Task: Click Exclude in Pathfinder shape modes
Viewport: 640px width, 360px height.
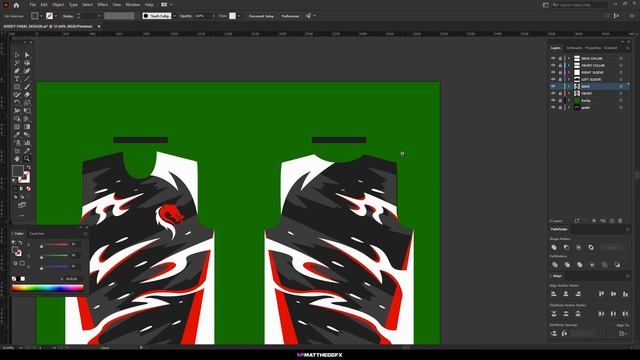Action: [x=591, y=247]
